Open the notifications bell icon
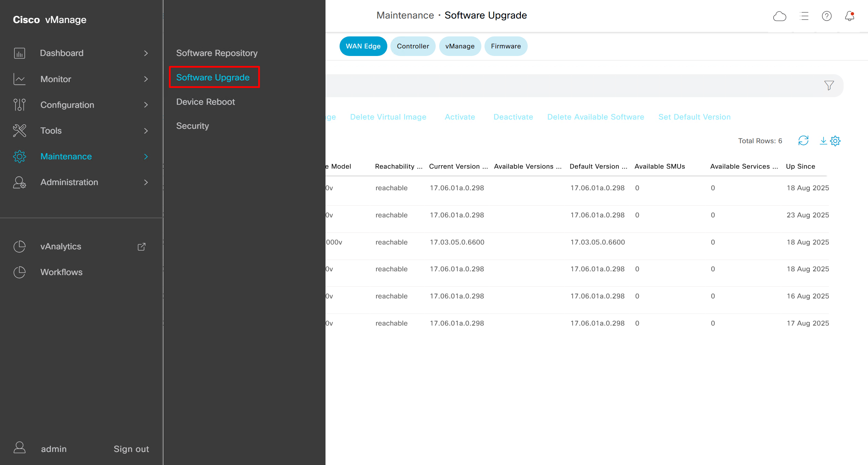The height and width of the screenshot is (465, 868). pos(849,16)
